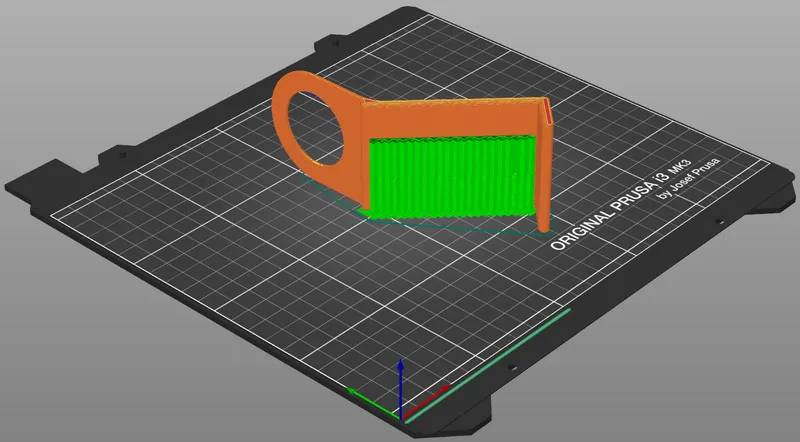The width and height of the screenshot is (800, 442).
Task: Click the axes origin point at the bed corner
Action: point(402,419)
